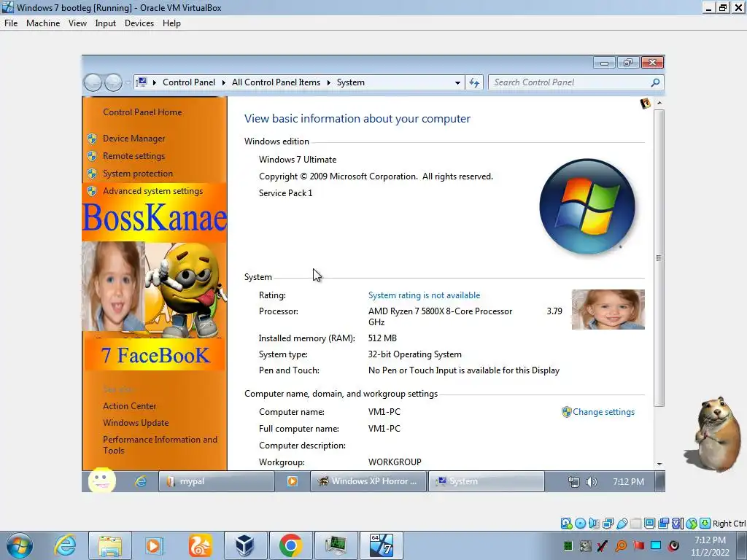Open the Input menu
This screenshot has width=747, height=560.
point(105,23)
